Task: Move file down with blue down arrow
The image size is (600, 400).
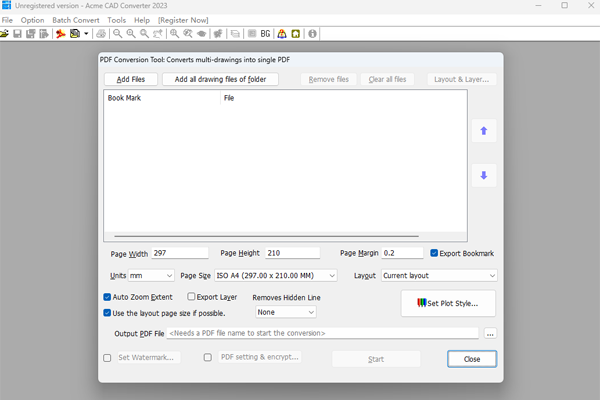Action: click(484, 175)
